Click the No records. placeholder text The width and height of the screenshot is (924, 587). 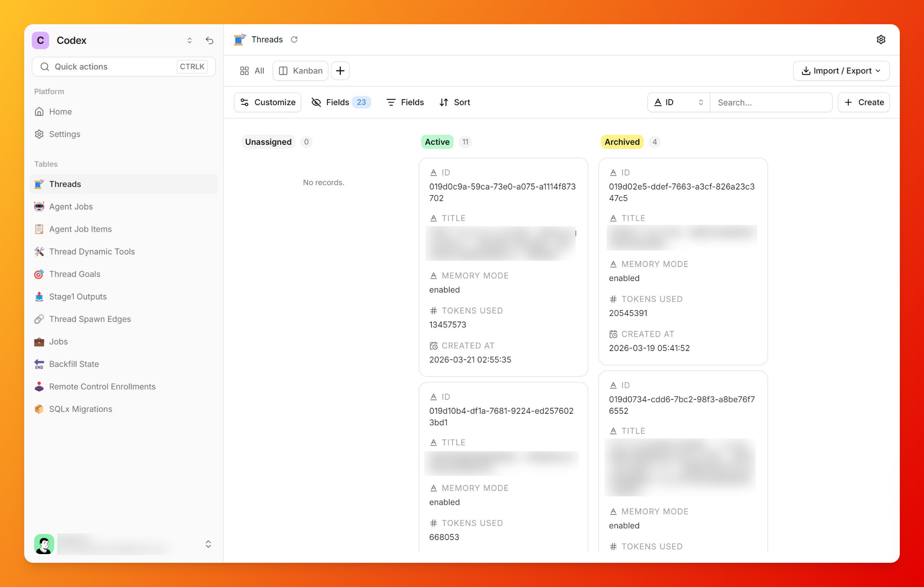click(324, 183)
